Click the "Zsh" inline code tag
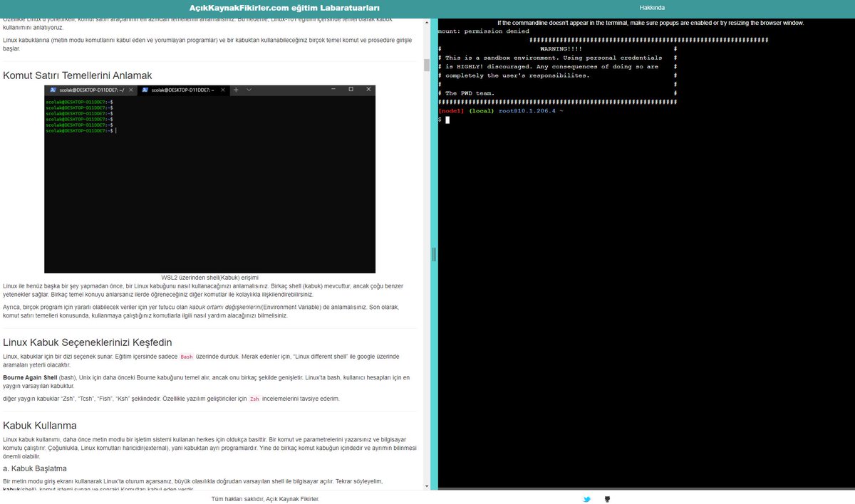The width and height of the screenshot is (855, 504). coord(254,399)
